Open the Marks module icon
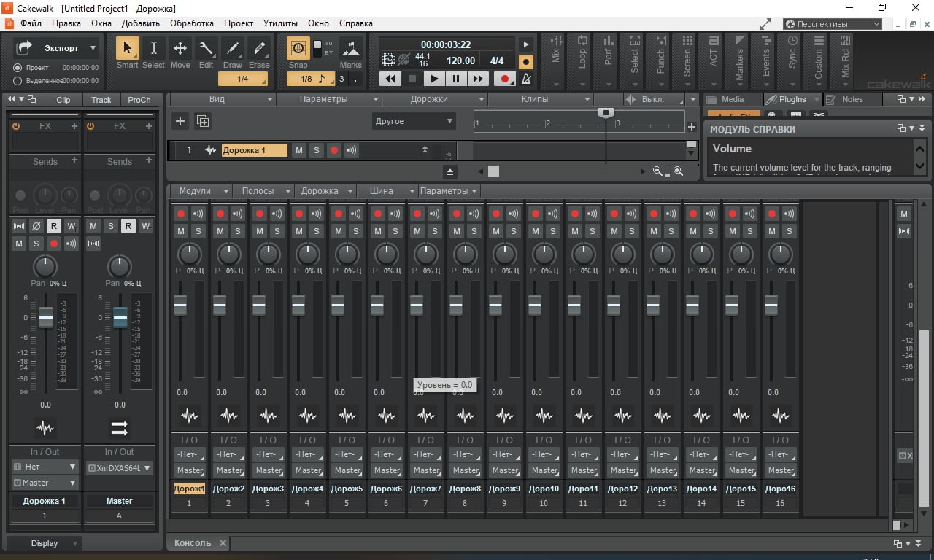This screenshot has width=934, height=560. tap(350, 49)
